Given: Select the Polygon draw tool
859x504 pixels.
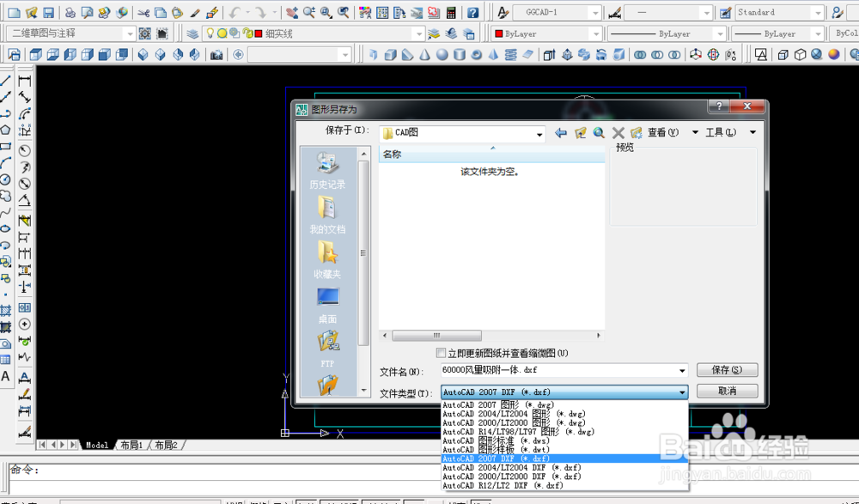Looking at the screenshot, I should pos(5,130).
